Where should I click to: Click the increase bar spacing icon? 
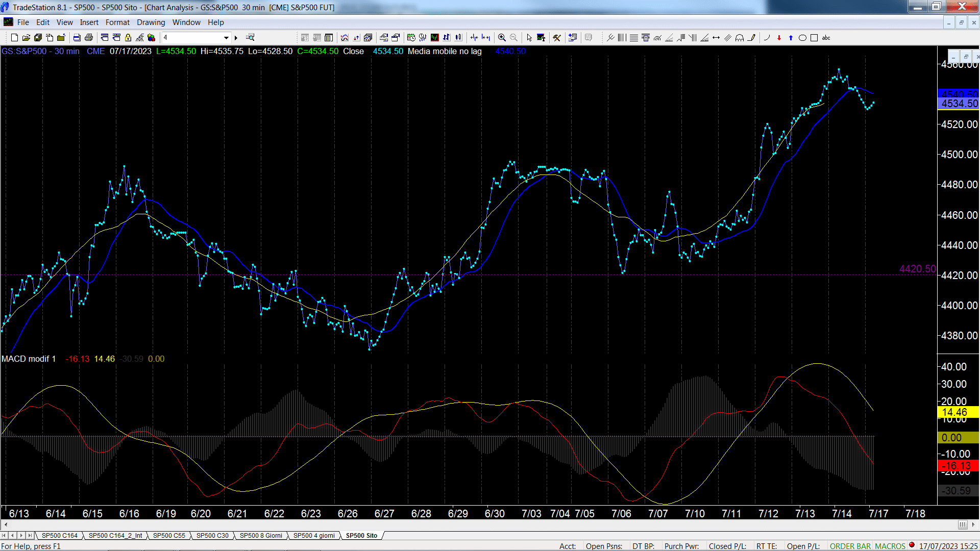pyautogui.click(x=486, y=38)
